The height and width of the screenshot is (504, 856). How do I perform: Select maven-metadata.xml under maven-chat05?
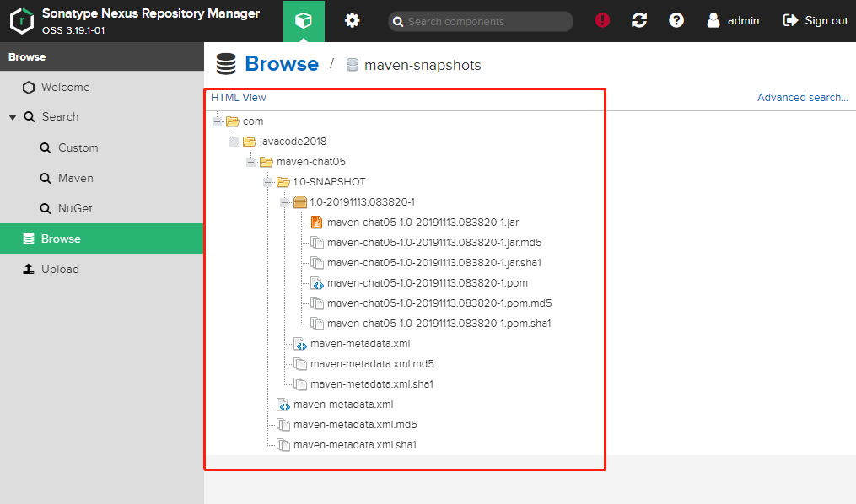click(x=343, y=405)
